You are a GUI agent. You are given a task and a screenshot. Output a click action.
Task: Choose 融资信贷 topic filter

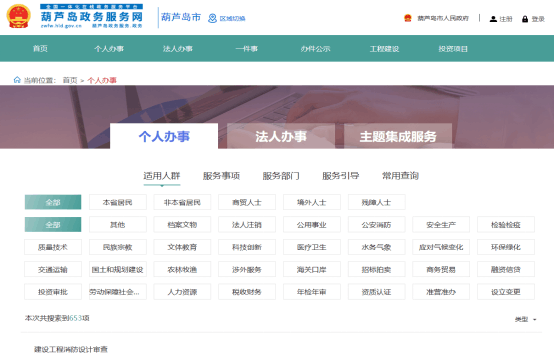tap(506, 269)
